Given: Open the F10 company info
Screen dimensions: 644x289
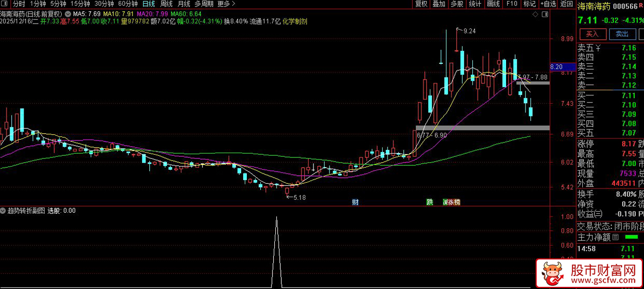Looking at the screenshot, I should 511,4.
